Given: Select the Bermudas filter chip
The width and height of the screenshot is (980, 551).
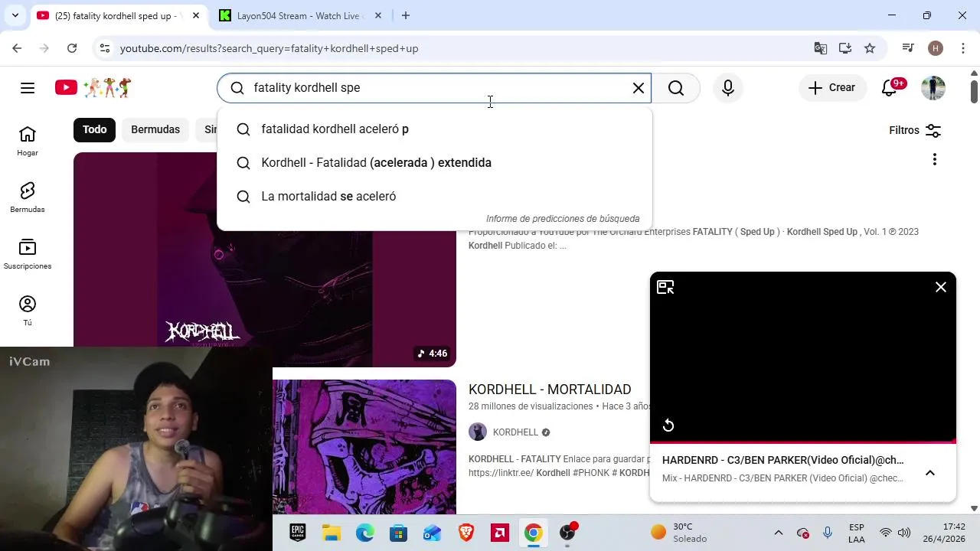Looking at the screenshot, I should point(155,129).
